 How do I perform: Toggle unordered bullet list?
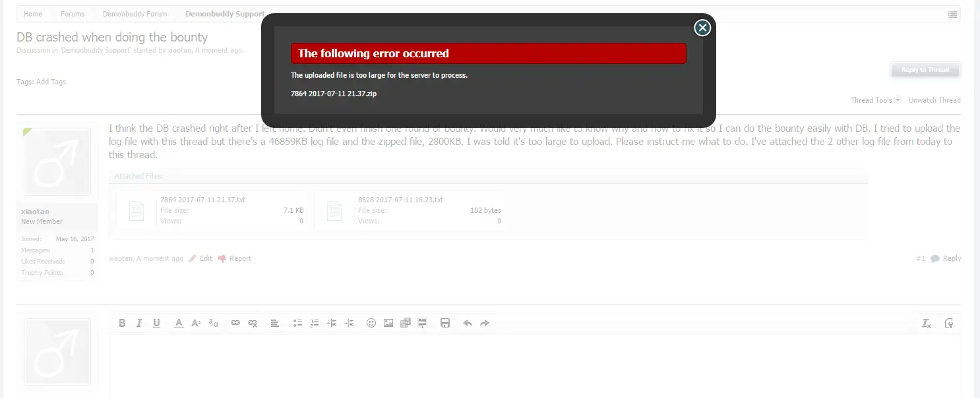tap(297, 323)
